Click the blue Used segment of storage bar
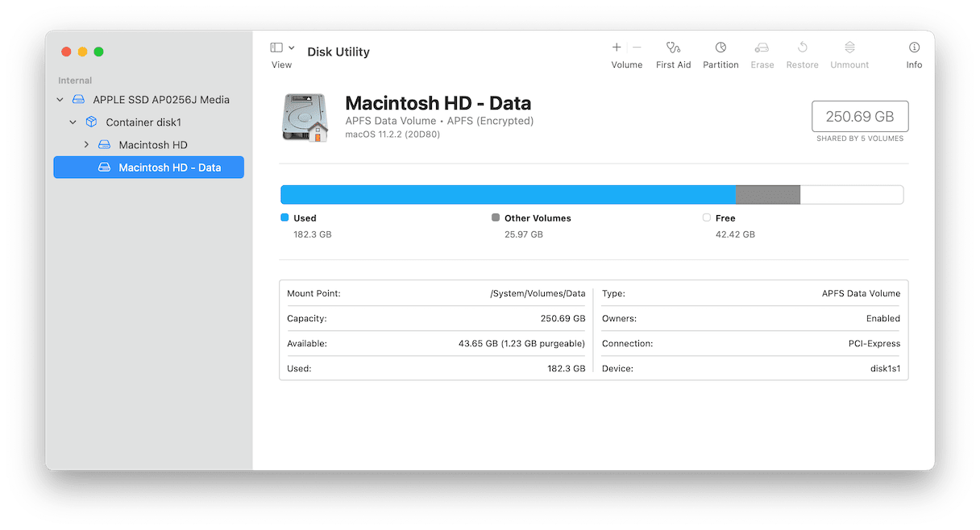 [x=509, y=195]
